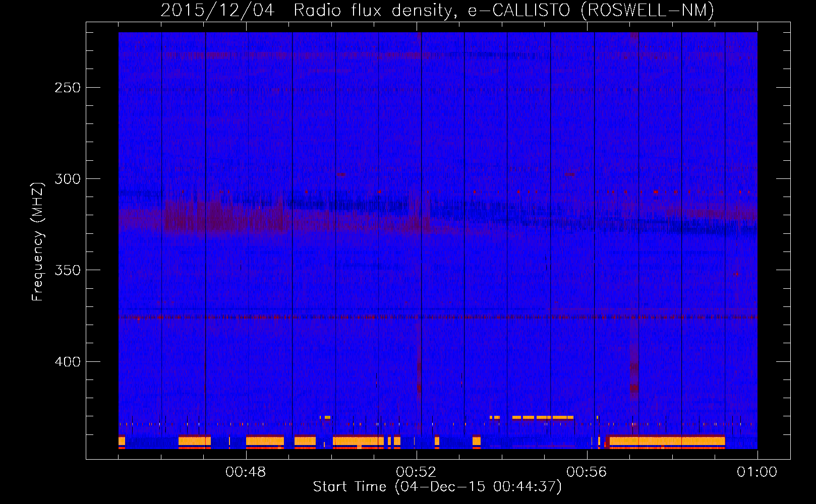Click the plot title "Radio flux density, e-CALLISTO (ROSWELL-NM)"
This screenshot has width=816, height=504.
click(504, 10)
